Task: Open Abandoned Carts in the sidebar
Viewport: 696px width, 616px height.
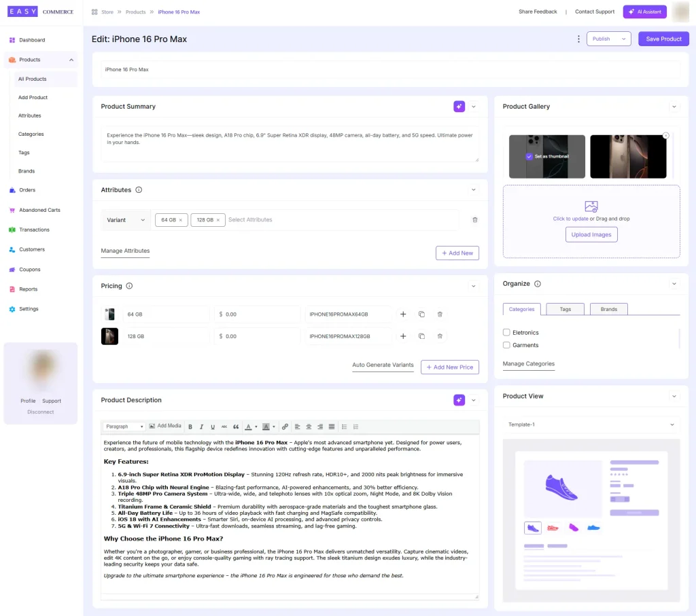Action: click(x=39, y=210)
